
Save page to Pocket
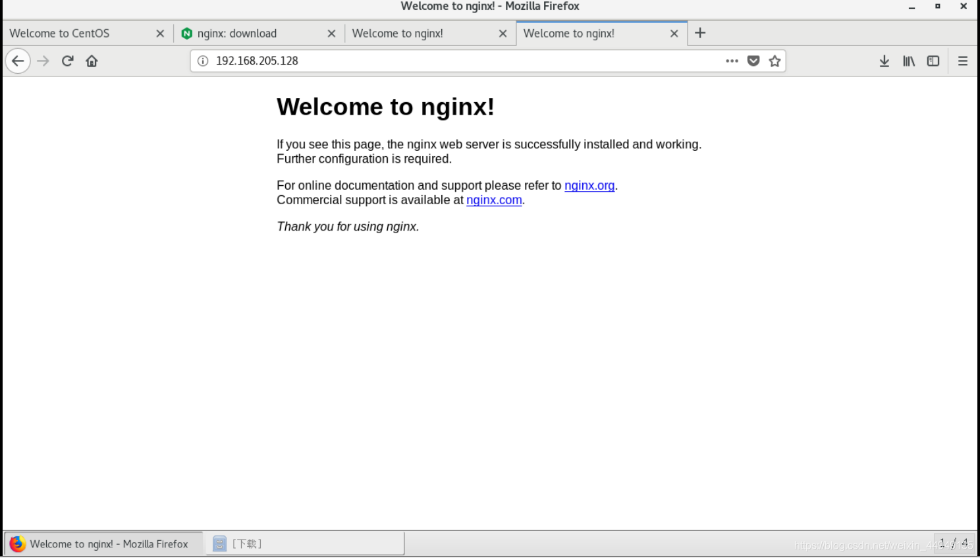753,61
